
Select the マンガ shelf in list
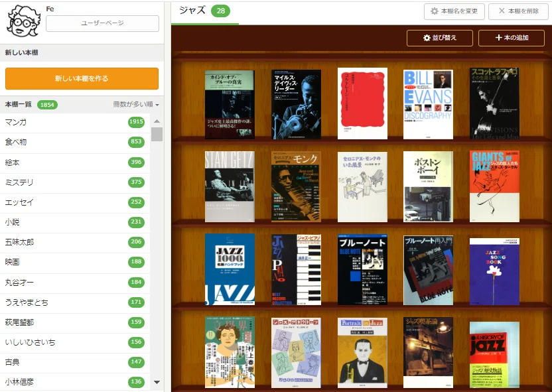point(75,123)
